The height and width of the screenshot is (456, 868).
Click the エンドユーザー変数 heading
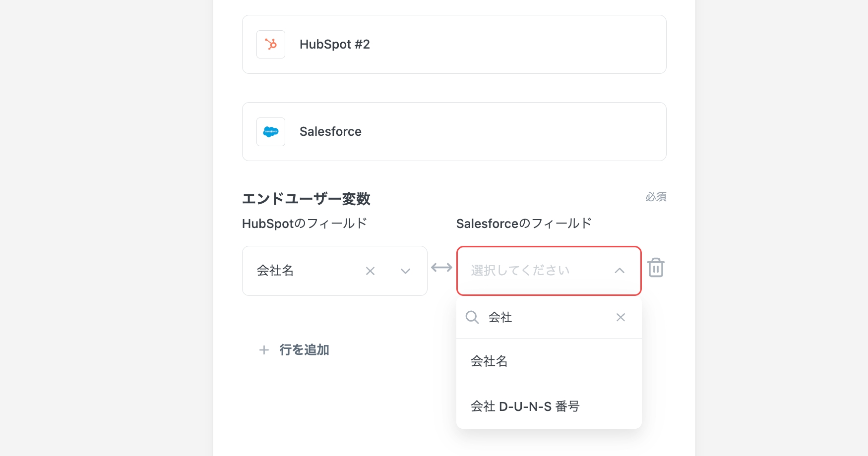point(306,199)
